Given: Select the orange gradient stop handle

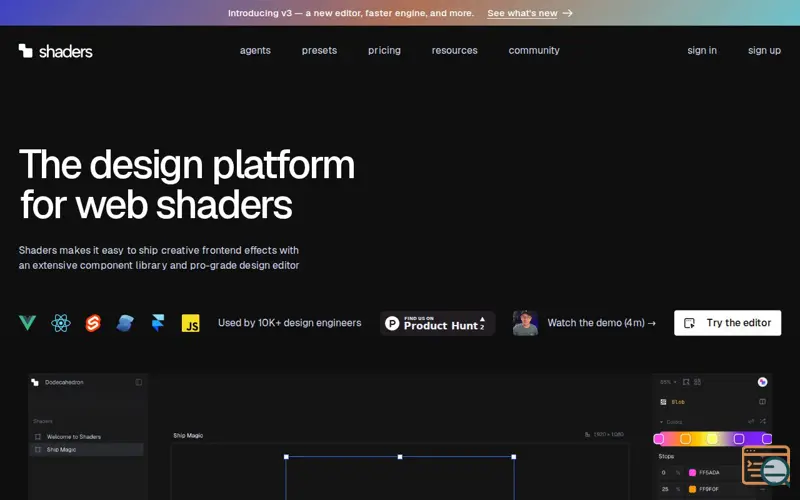Looking at the screenshot, I should [686, 439].
